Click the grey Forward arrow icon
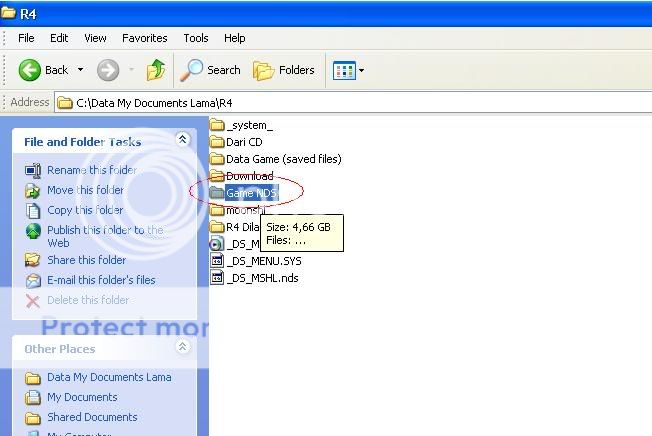Screen dimensions: 652x436 [x=108, y=70]
